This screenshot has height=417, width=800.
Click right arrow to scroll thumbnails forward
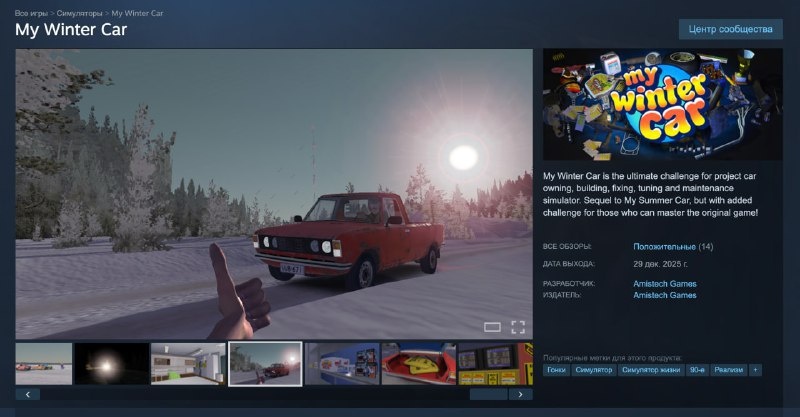(x=520, y=394)
